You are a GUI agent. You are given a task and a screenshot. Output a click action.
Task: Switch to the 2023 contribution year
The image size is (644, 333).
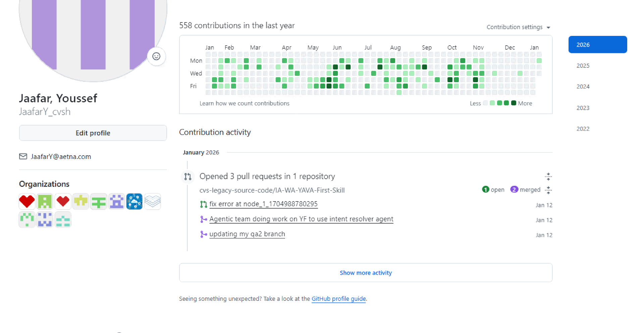tap(583, 108)
